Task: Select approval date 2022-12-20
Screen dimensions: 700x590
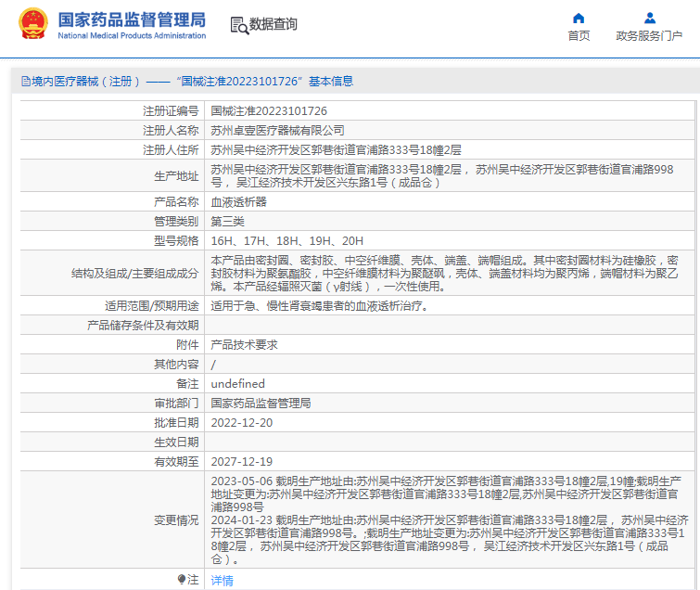Action: pyautogui.click(x=241, y=422)
